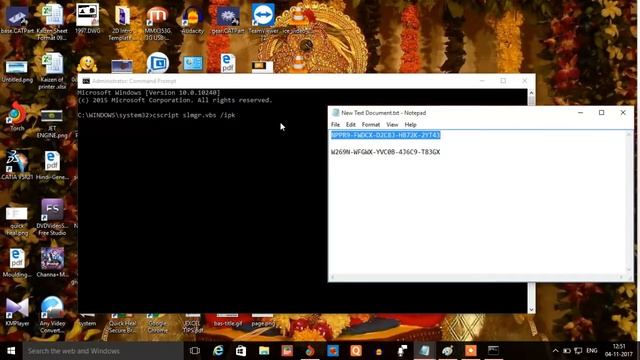Screen dimensions: 640x360
Task: Launch DVDVideoSoft Free Studio shortcut
Action: (52, 217)
